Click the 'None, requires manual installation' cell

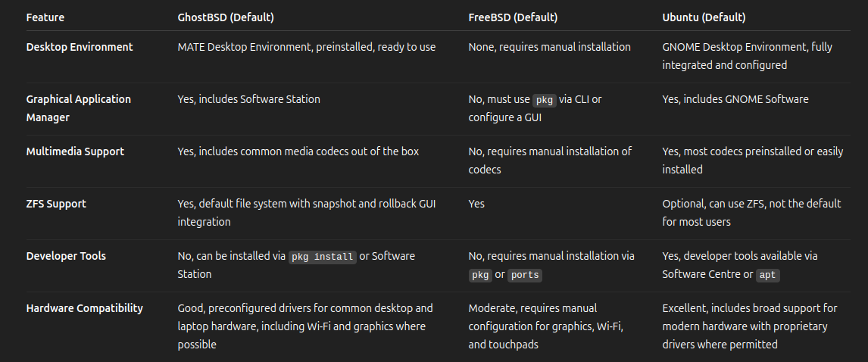pyautogui.click(x=550, y=47)
